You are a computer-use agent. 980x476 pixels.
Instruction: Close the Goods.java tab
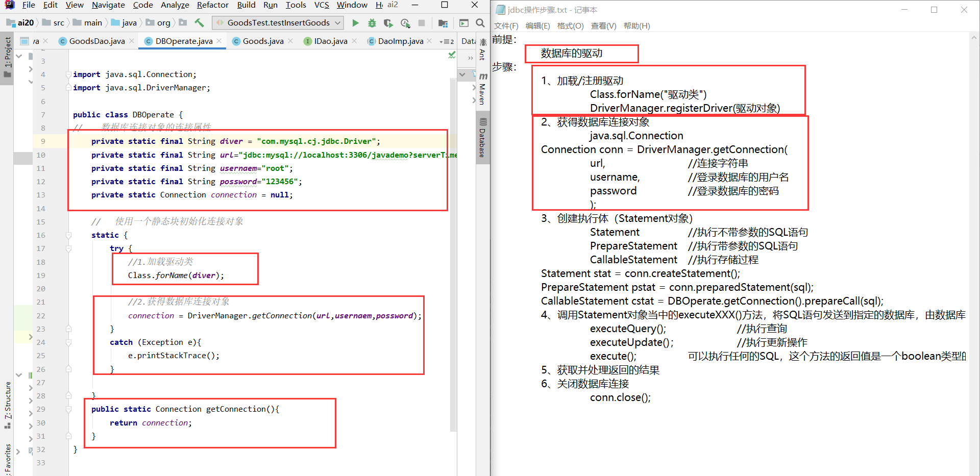290,41
